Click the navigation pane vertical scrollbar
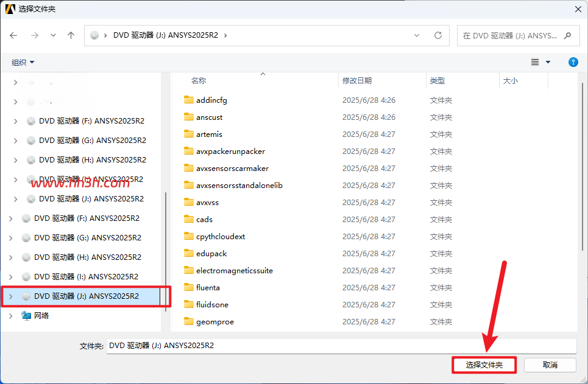 pyautogui.click(x=165, y=251)
